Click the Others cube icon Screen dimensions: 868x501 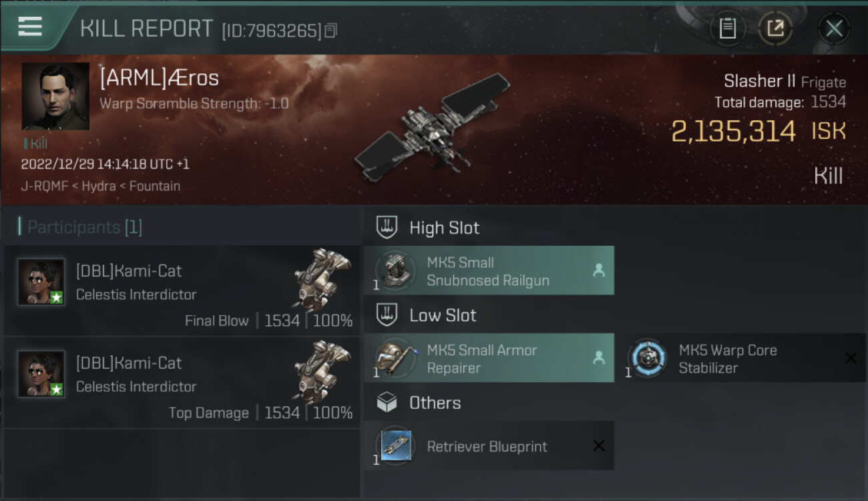[387, 403]
